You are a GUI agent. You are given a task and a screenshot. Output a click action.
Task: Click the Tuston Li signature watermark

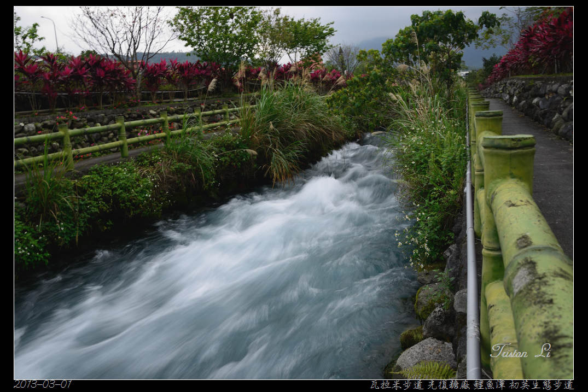(520, 351)
